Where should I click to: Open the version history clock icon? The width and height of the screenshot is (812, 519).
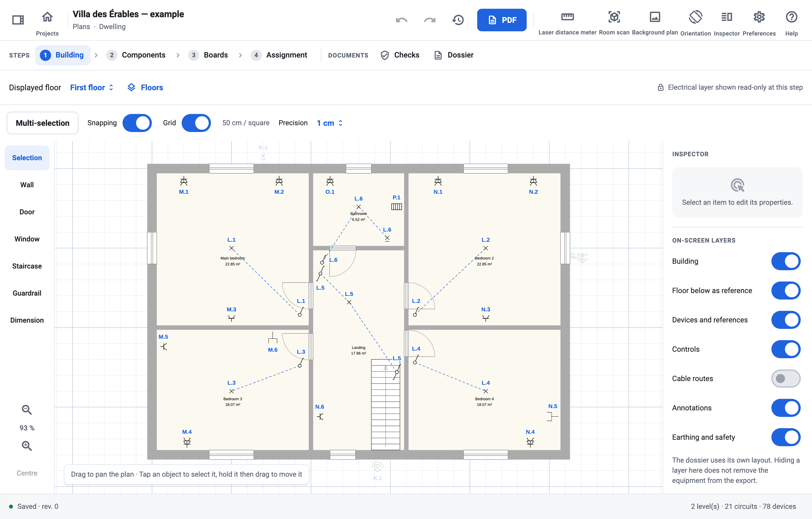click(x=458, y=20)
